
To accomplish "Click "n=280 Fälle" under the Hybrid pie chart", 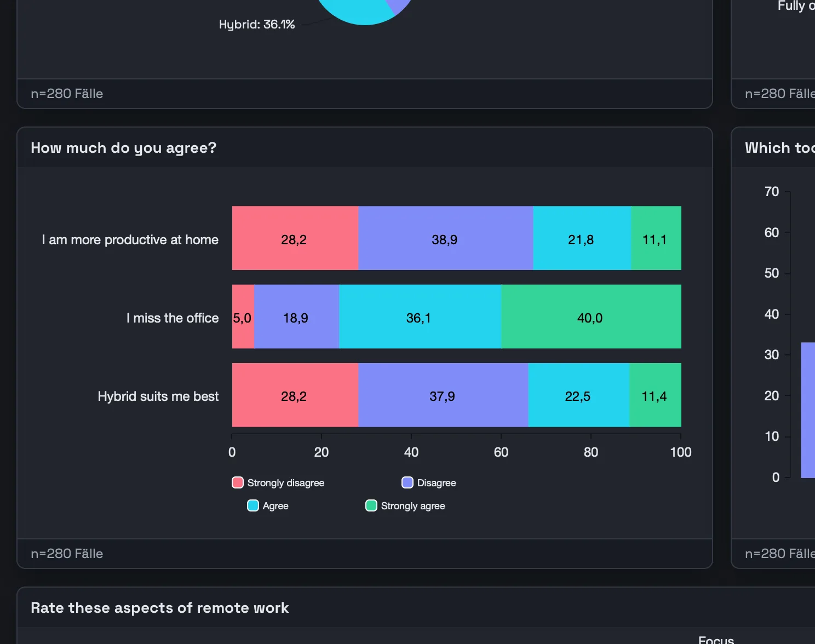I will click(67, 94).
